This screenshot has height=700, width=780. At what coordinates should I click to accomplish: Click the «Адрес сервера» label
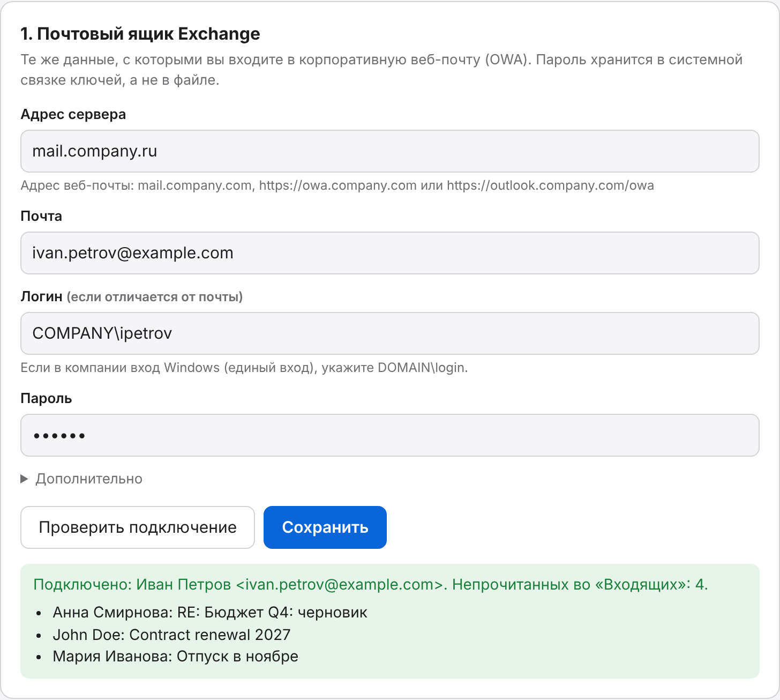point(73,114)
